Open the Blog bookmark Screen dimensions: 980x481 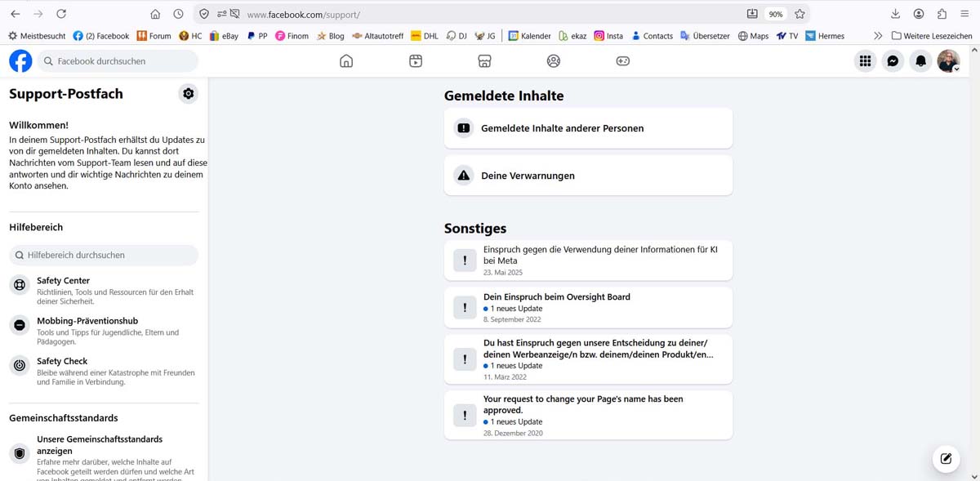(330, 36)
